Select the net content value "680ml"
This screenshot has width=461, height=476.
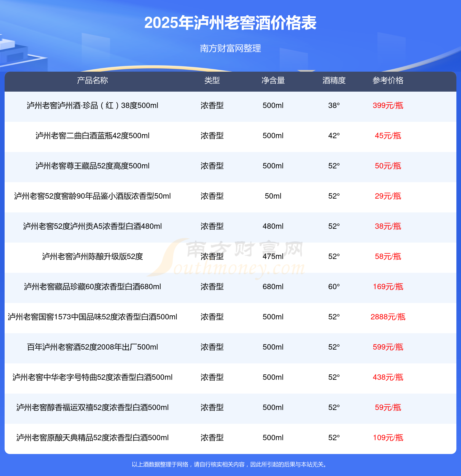(273, 287)
